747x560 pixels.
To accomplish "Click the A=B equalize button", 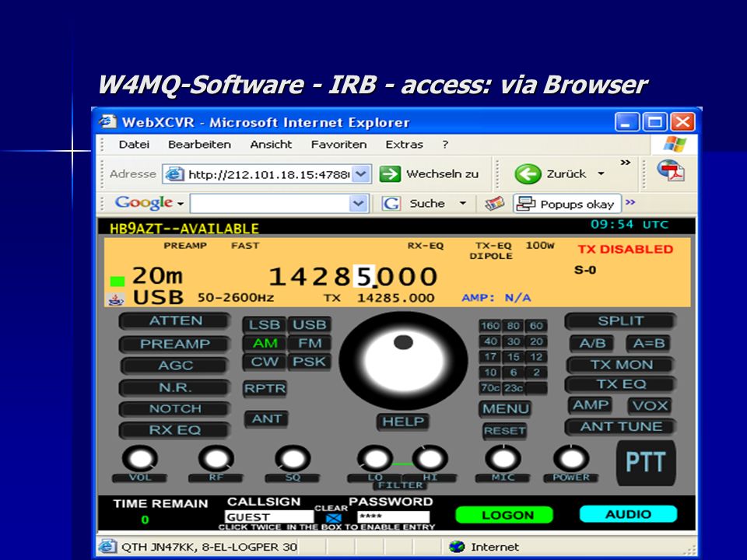I will 648,343.
